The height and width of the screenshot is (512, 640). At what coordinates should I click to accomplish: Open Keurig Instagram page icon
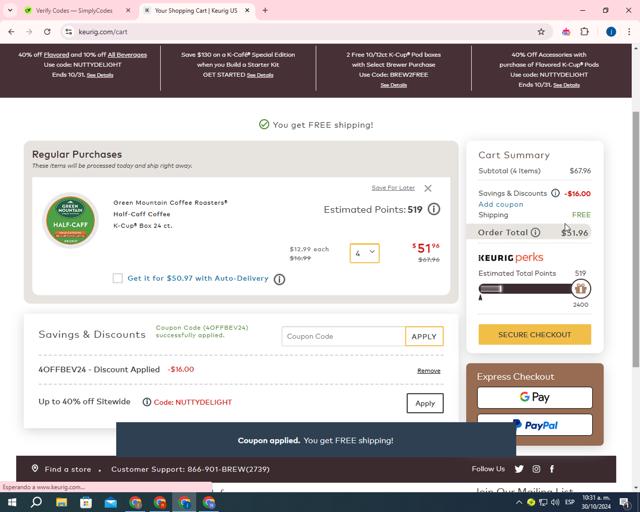pos(536,469)
